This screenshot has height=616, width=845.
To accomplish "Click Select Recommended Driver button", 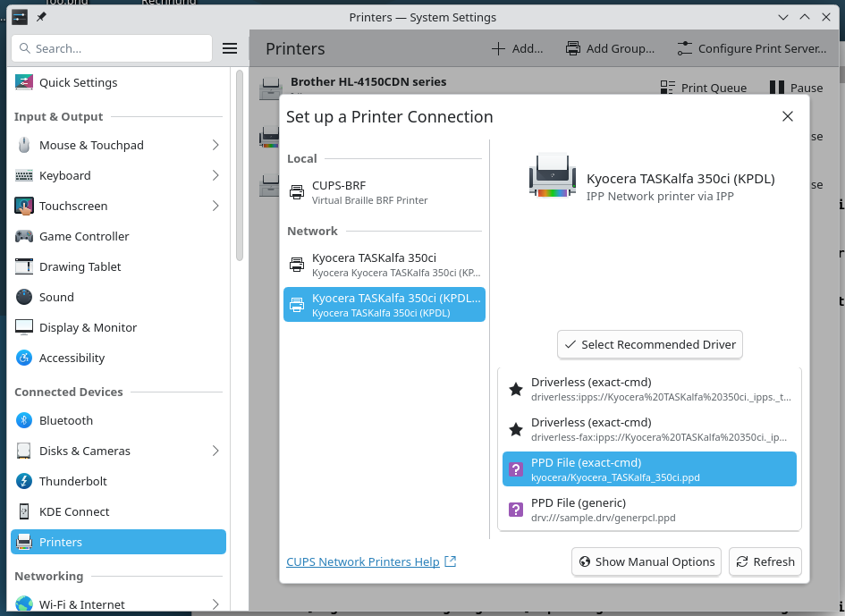I will (x=649, y=344).
